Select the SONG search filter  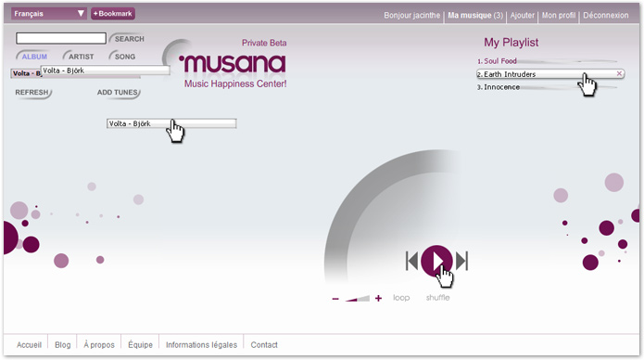tap(123, 57)
